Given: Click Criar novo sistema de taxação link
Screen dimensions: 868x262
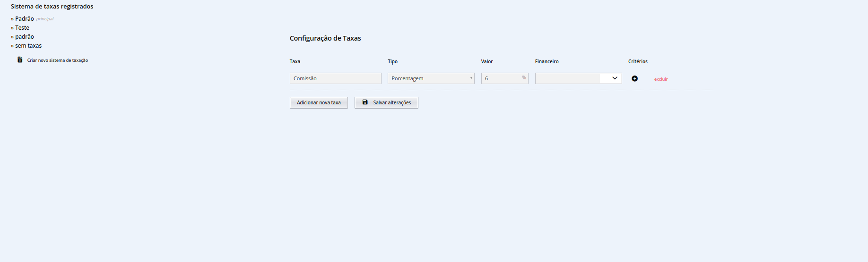Looking at the screenshot, I should pyautogui.click(x=58, y=60).
